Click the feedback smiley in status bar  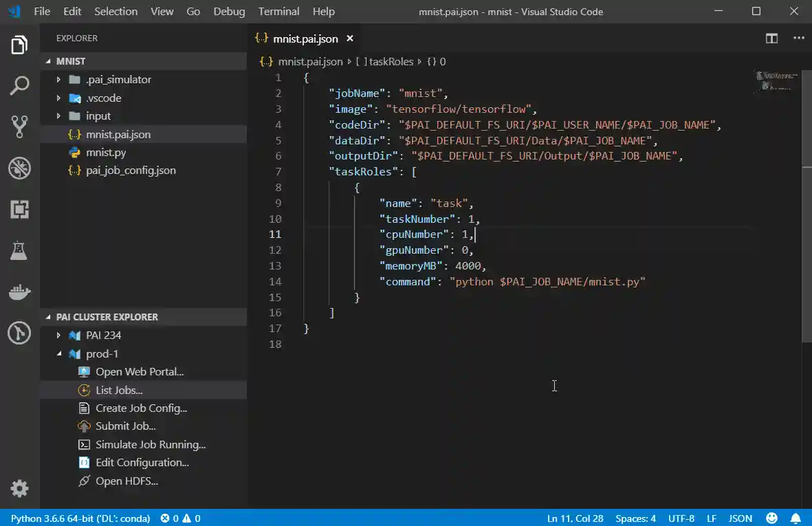pos(772,518)
